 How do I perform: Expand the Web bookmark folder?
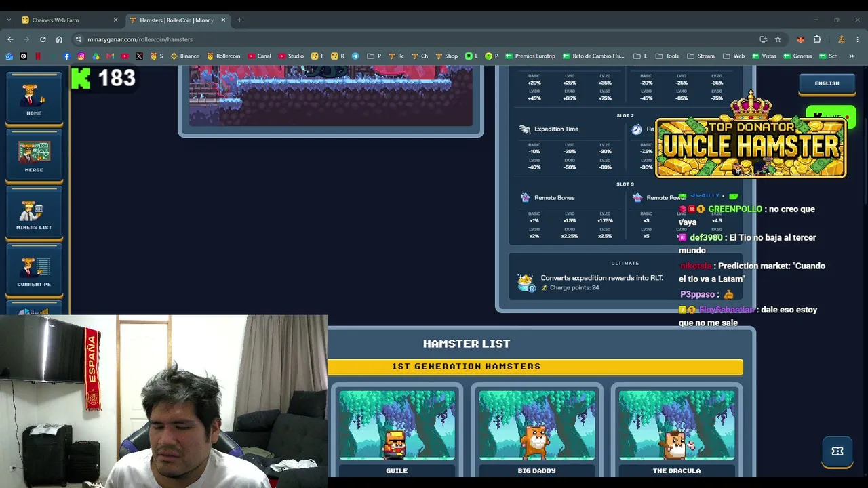(734, 56)
